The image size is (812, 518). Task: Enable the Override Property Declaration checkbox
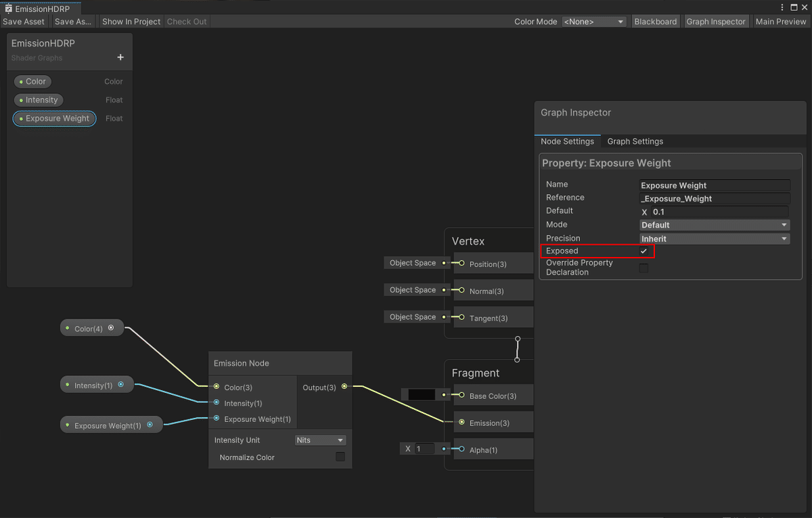click(x=644, y=268)
